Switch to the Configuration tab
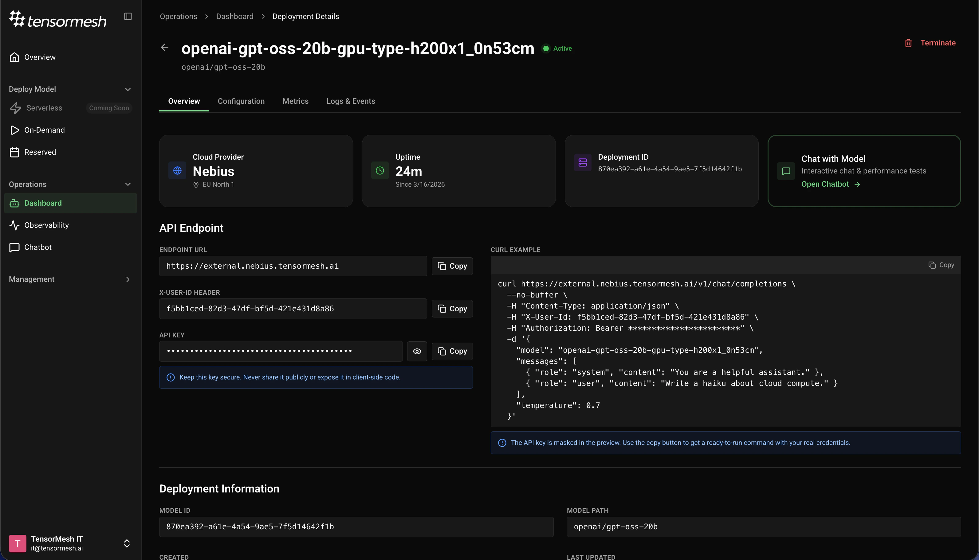Screen dimensions: 979x560 (241, 101)
